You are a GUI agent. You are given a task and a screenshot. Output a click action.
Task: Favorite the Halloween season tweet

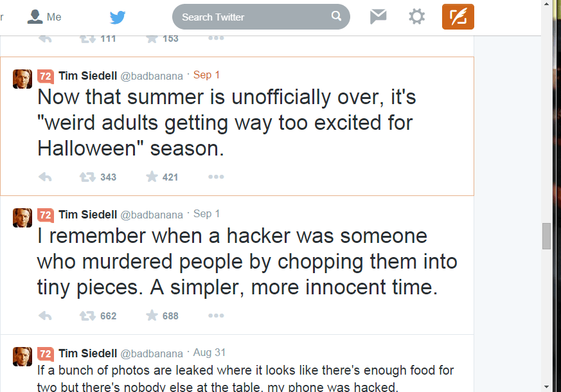click(x=152, y=177)
